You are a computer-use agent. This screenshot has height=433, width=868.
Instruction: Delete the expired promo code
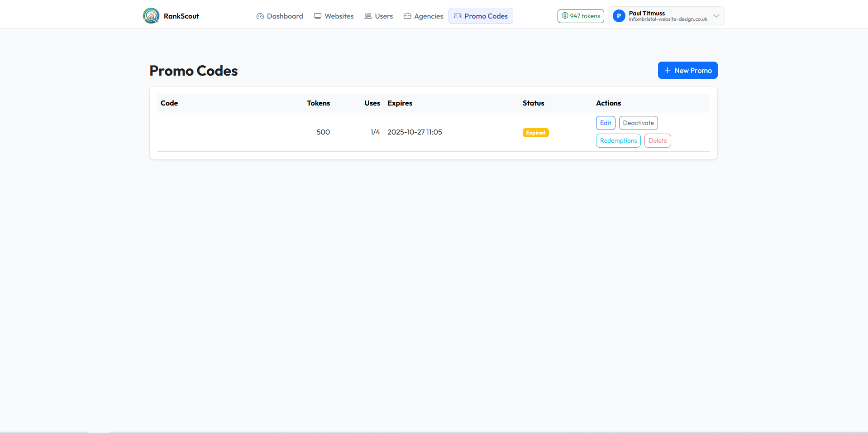point(657,141)
